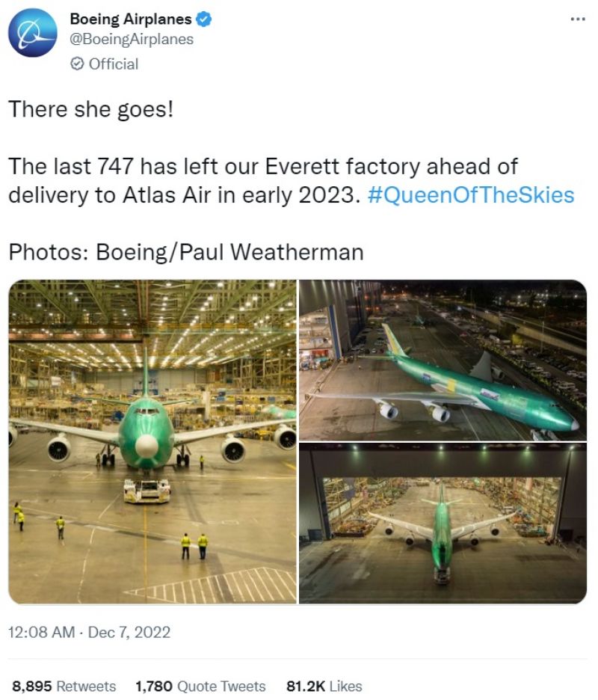This screenshot has height=700, width=598.
Task: Click the 'There she goes!' opening line
Action: [x=90, y=109]
